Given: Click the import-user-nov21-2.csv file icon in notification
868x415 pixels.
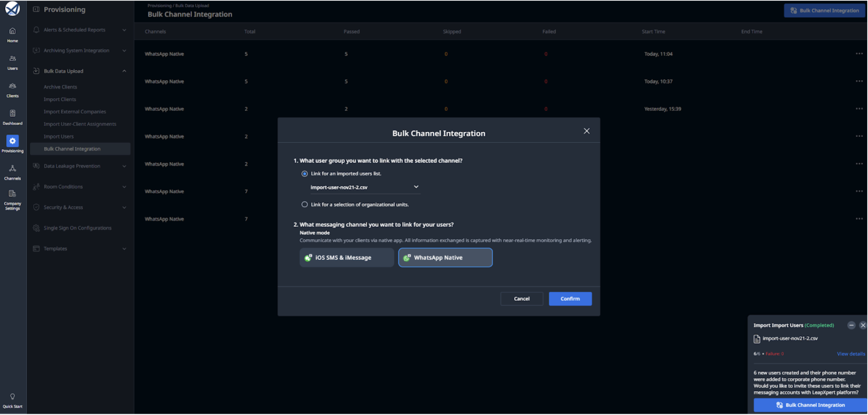Looking at the screenshot, I should coord(757,339).
